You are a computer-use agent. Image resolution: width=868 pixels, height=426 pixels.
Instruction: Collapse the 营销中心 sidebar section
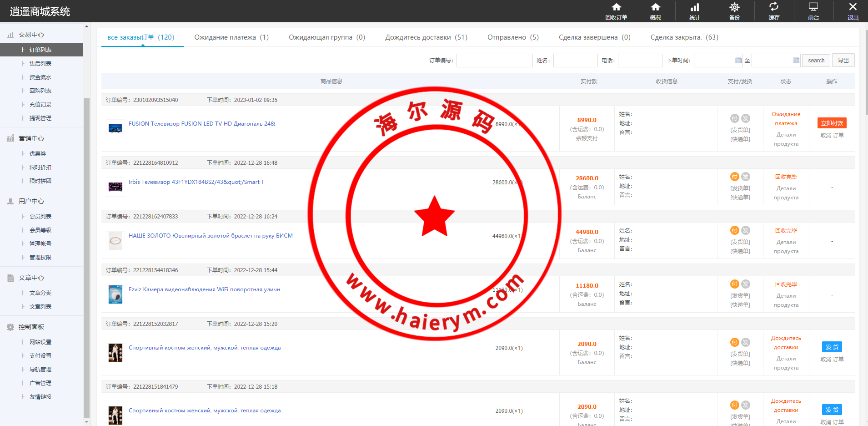(31, 138)
